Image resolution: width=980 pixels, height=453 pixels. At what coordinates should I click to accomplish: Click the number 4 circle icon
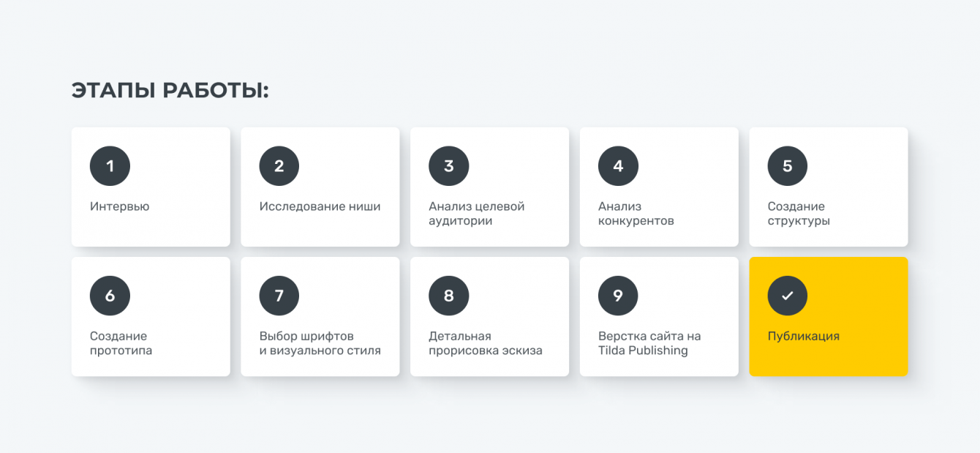point(618,166)
